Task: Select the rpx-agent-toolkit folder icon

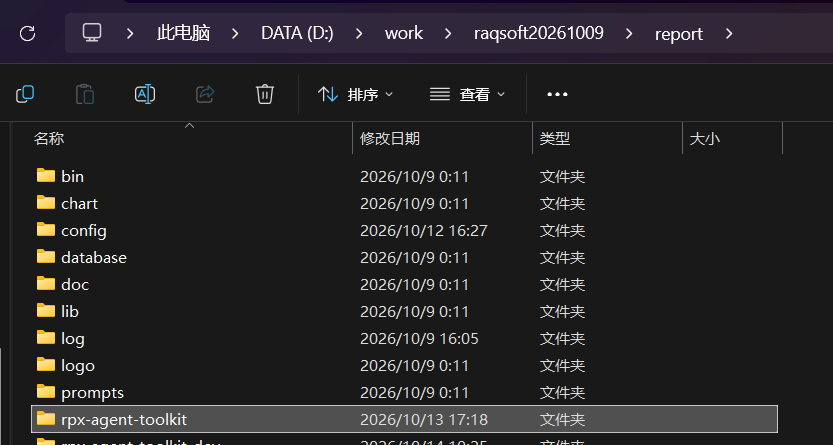Action: pyautogui.click(x=46, y=418)
